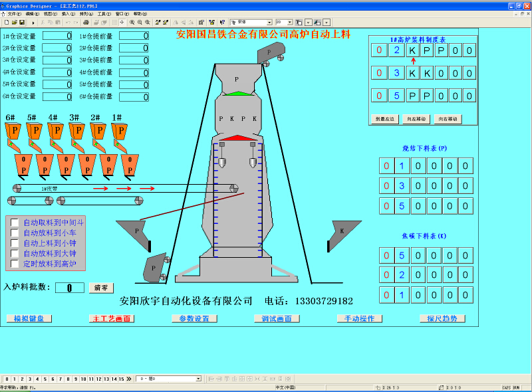The image size is (532, 392).
Task: Select the 1#皮带 conveyor label
Action: [49, 189]
